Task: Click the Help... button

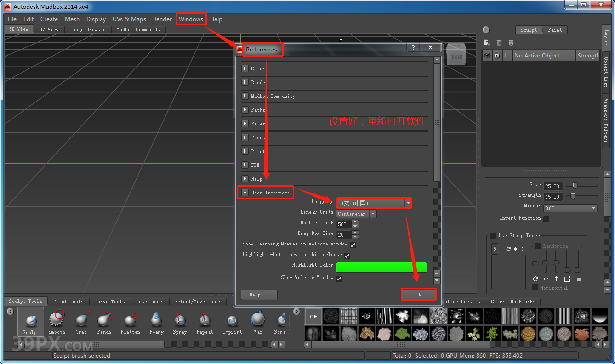Action: tap(259, 295)
